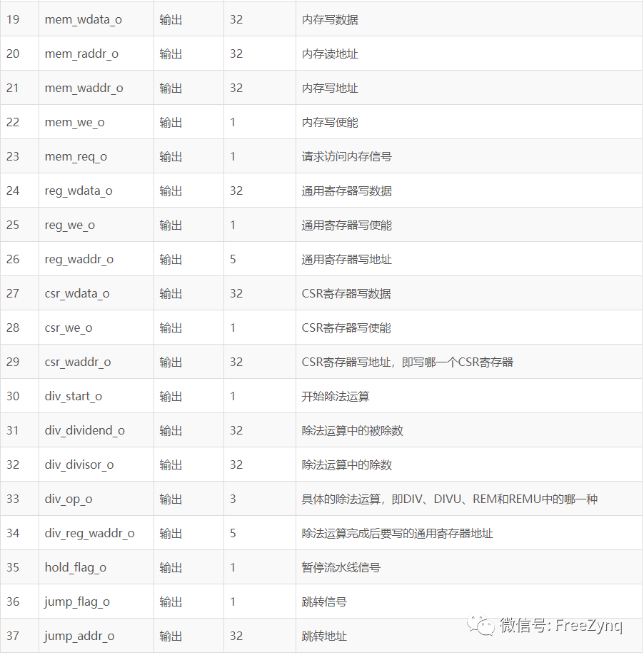Select the reg_we_o cell
The height and width of the screenshot is (655, 644).
tap(70, 225)
